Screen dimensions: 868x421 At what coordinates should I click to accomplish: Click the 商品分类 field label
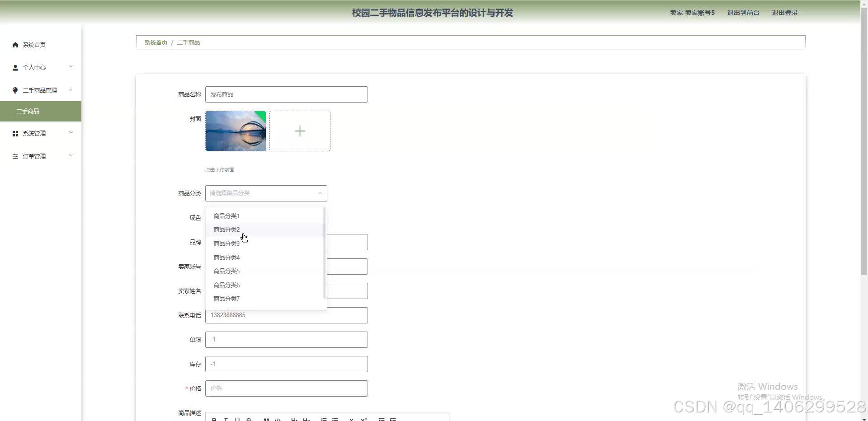coord(189,193)
